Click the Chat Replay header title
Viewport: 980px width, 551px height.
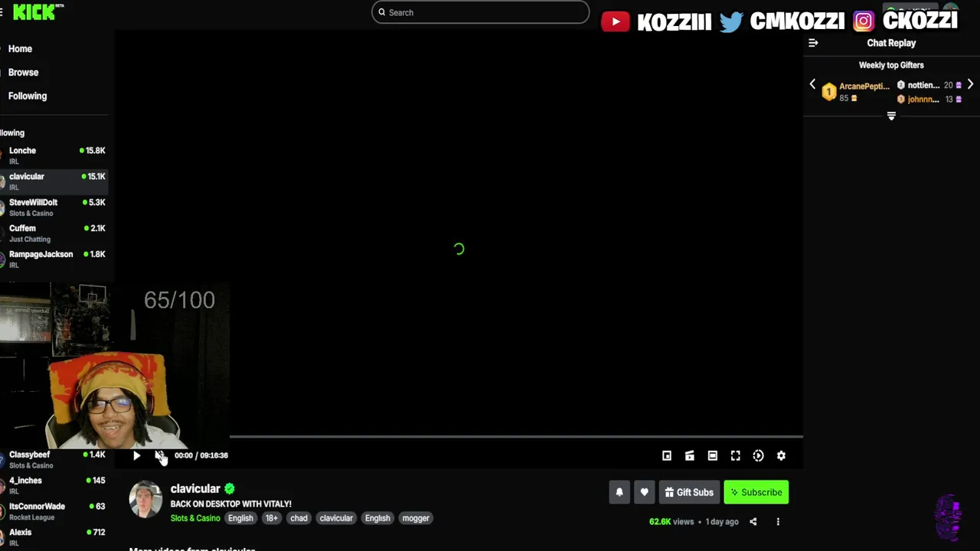(x=891, y=43)
